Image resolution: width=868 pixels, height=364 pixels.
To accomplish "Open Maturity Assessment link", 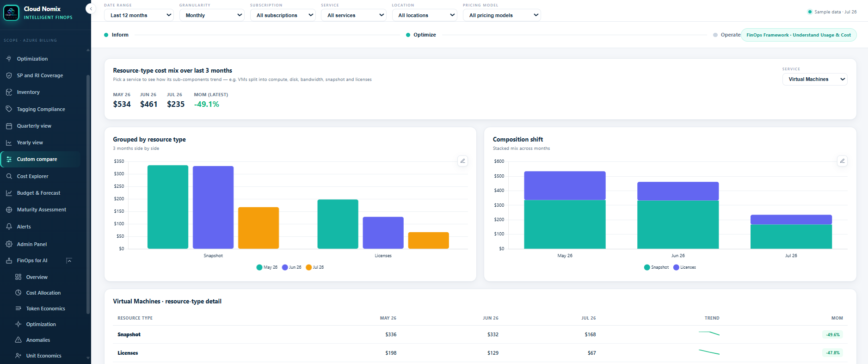I will pos(40,210).
